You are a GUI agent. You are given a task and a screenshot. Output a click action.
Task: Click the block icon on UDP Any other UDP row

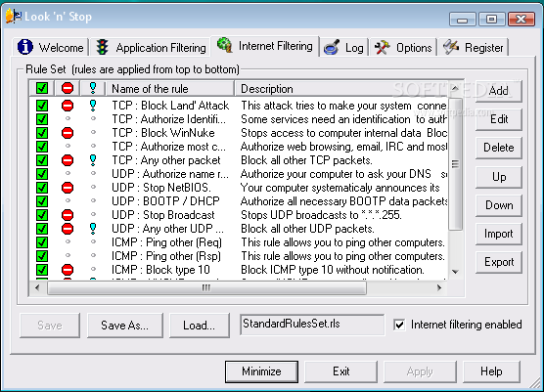(x=68, y=229)
